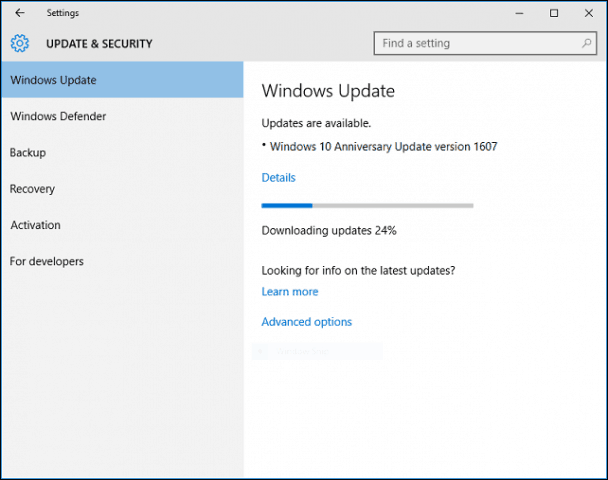Screen dimensions: 608x480
Task: Click the Windows Update page heading
Action: pyautogui.click(x=328, y=91)
